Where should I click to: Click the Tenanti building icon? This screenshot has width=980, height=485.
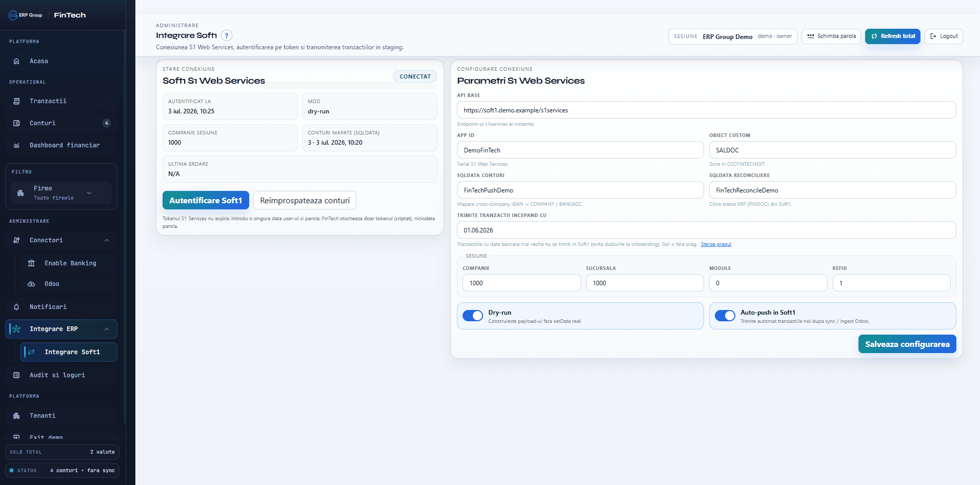[16, 416]
